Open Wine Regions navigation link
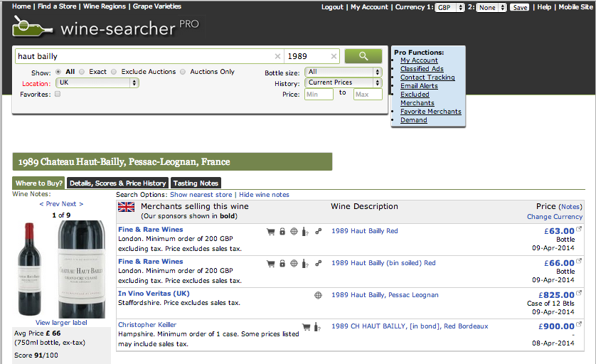This screenshot has height=364, width=596. (104, 6)
